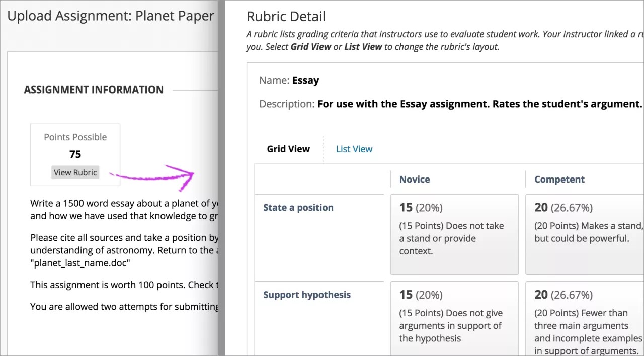Click the Upload Assignment: Planet Paper title
Screen dimensions: 644x356
click(110, 16)
